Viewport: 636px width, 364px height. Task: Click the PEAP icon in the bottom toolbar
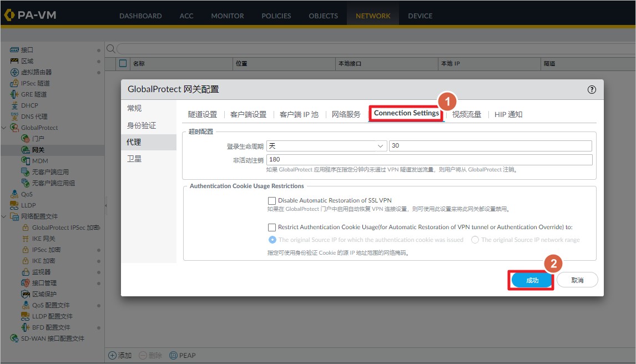(173, 356)
